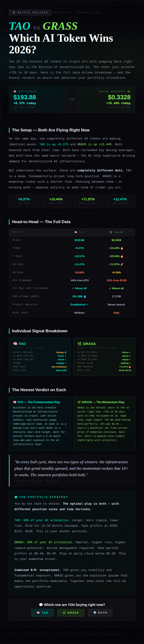
Task: Click the leaf icon in GRASS signal card
Action: point(79,344)
